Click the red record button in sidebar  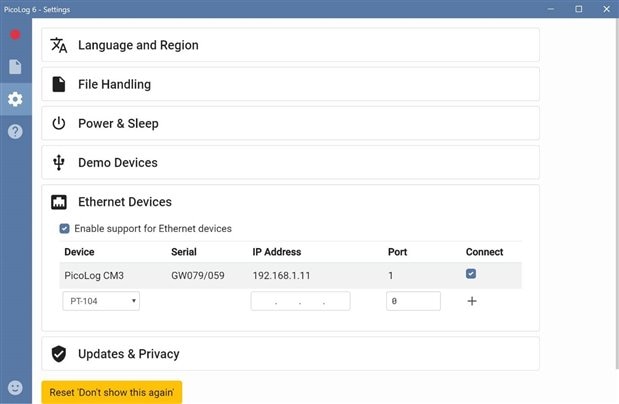15,35
